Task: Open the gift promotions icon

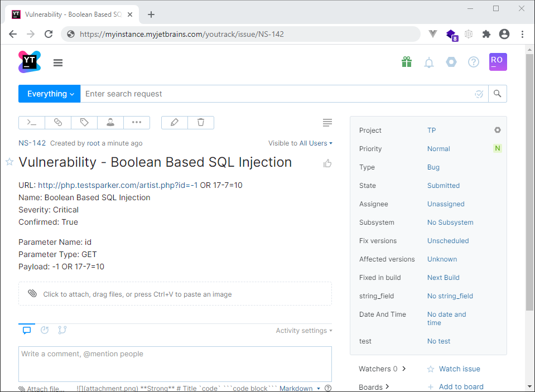Action: click(407, 62)
